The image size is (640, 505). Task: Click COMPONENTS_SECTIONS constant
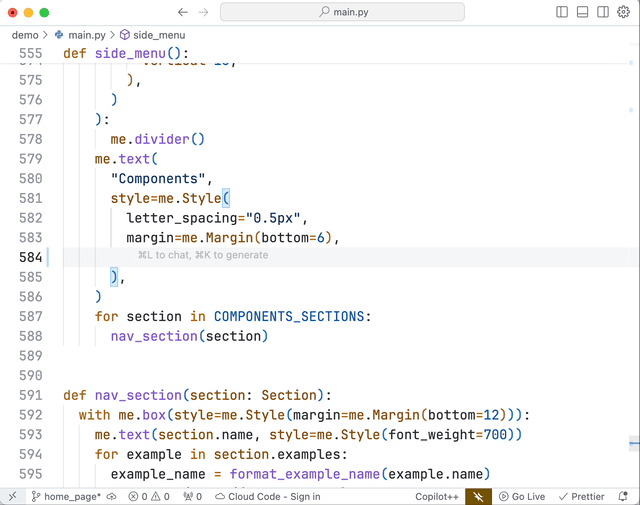coord(289,316)
